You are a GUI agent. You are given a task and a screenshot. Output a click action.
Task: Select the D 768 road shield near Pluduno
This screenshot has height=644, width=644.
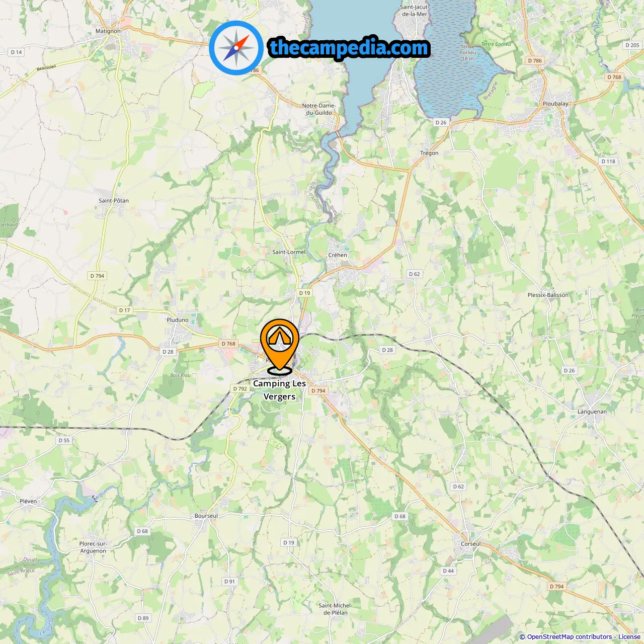tap(228, 344)
